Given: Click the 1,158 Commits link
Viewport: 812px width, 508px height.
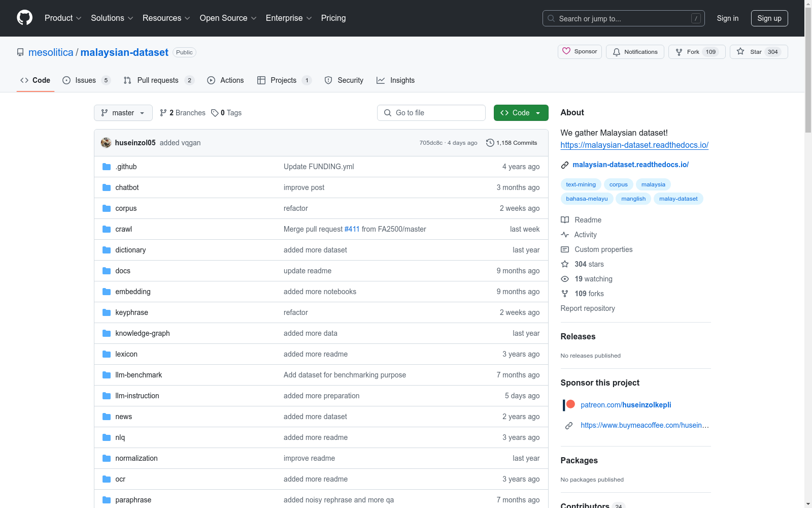Looking at the screenshot, I should pos(512,143).
